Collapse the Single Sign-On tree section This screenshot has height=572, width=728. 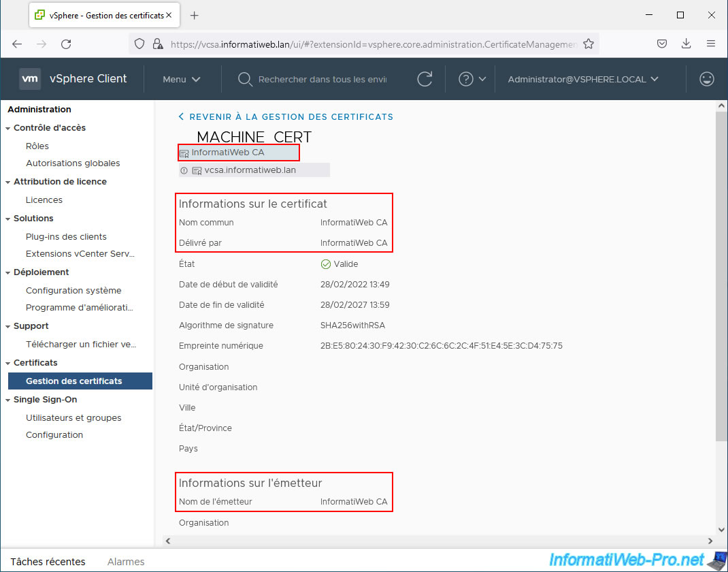point(8,400)
